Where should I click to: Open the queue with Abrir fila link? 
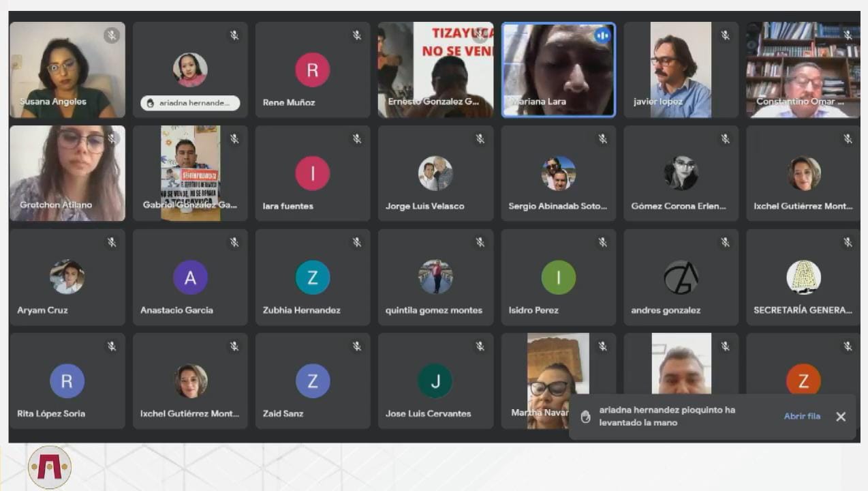coord(802,416)
